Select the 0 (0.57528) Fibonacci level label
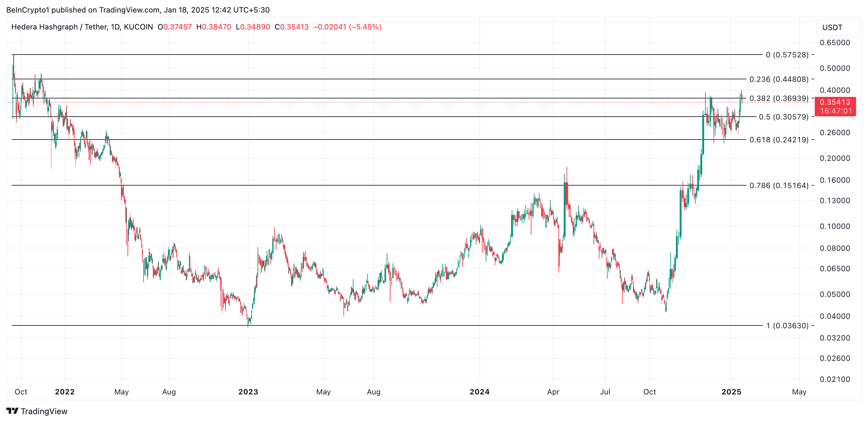This screenshot has height=422, width=868. point(787,55)
